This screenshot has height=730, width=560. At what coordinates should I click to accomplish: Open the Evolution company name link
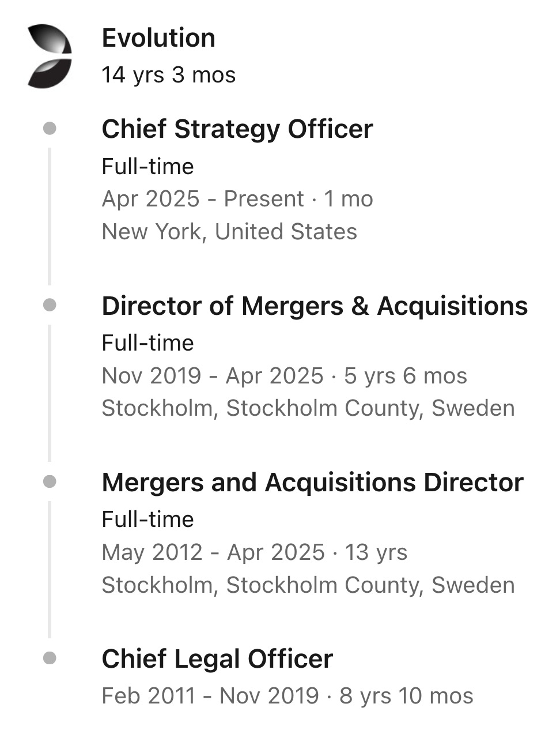pyautogui.click(x=158, y=38)
